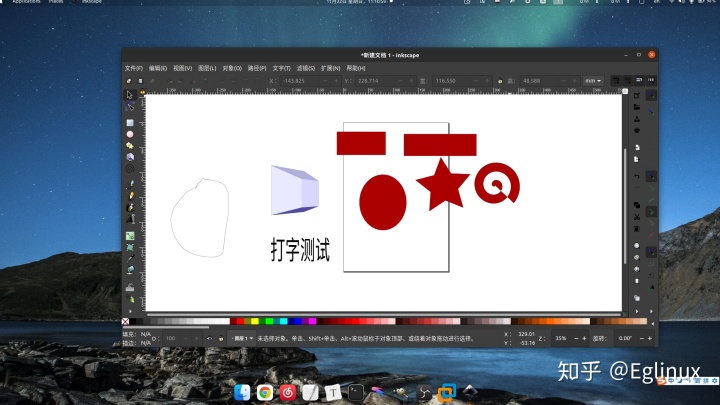Expand the toolbox overflow arrow

[x=130, y=312]
